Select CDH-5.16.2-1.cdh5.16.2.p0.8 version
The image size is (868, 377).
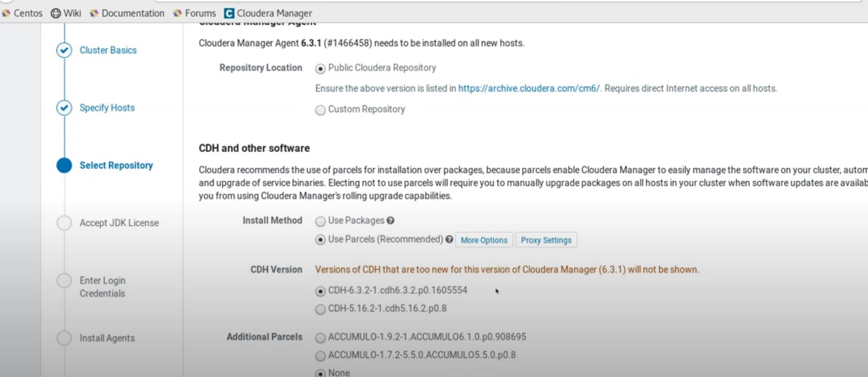(320, 309)
